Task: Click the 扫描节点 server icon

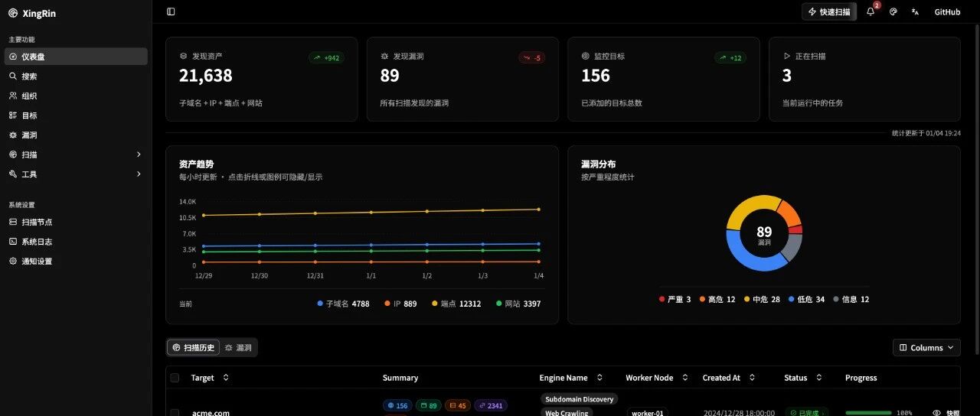Action: [x=13, y=222]
